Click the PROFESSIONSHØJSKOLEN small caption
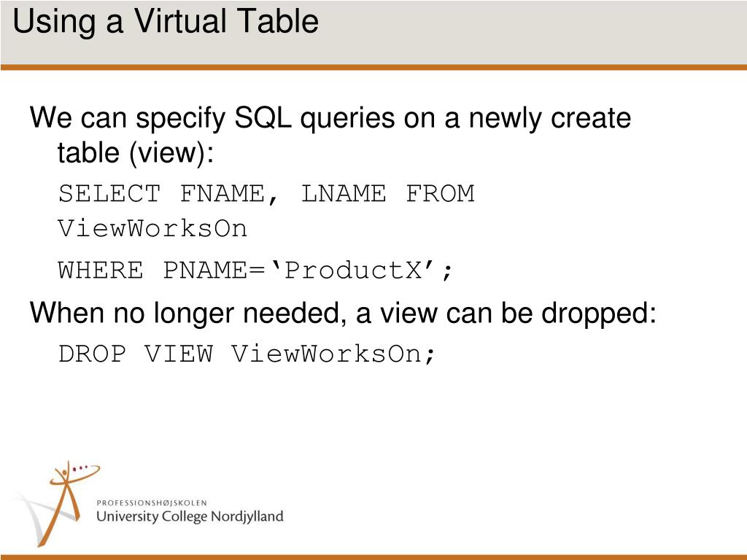747x560 pixels. coord(152,503)
